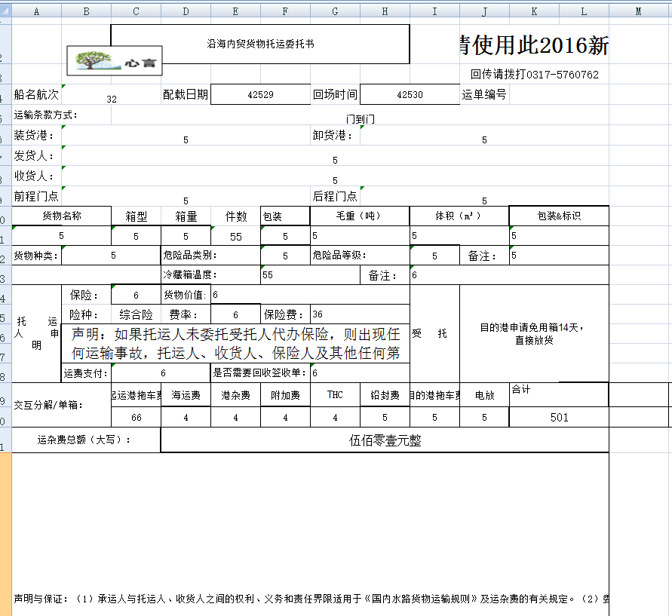The image size is (672, 616).
Task: Select column D header
Action: coord(186,11)
